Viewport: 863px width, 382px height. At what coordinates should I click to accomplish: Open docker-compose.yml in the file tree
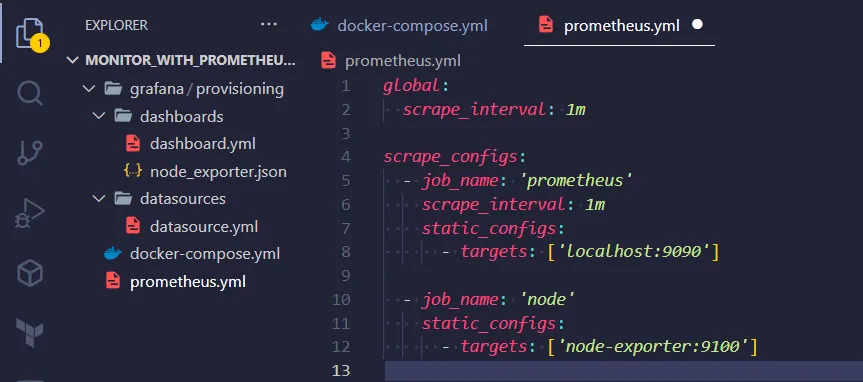tap(205, 254)
